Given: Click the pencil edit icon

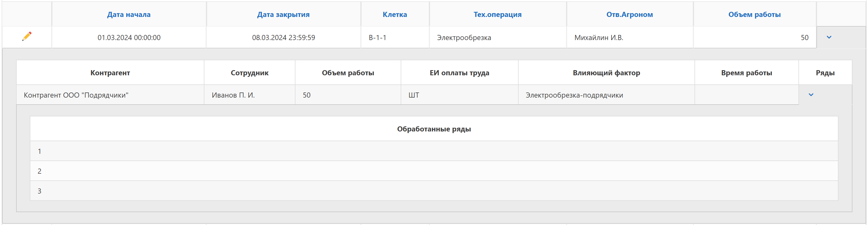Looking at the screenshot, I should point(27,37).
